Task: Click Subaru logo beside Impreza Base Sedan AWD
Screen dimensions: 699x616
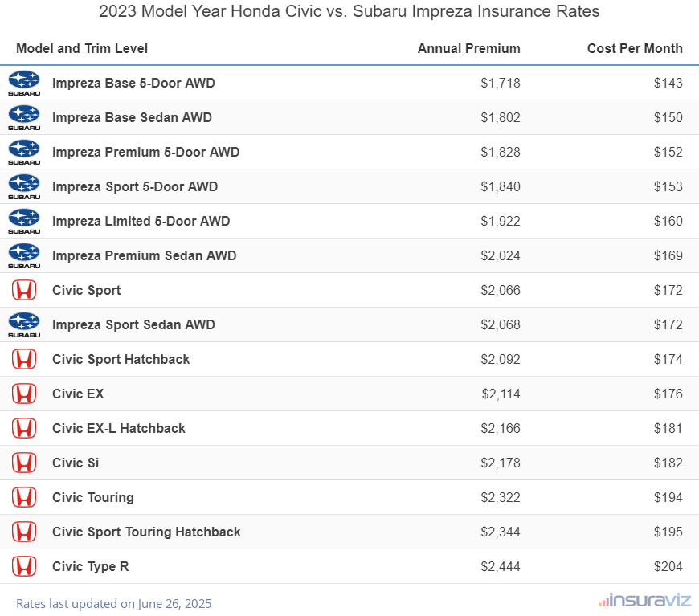Action: coord(24,118)
